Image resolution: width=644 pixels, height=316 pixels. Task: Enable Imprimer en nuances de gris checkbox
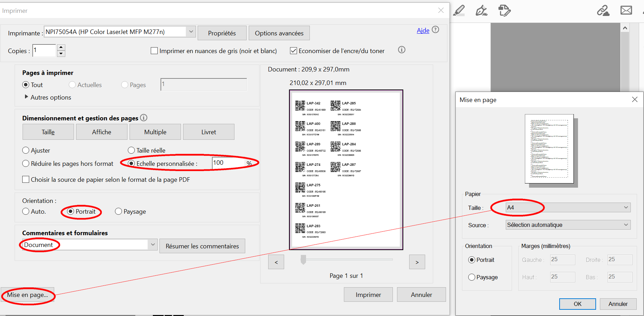click(x=154, y=51)
